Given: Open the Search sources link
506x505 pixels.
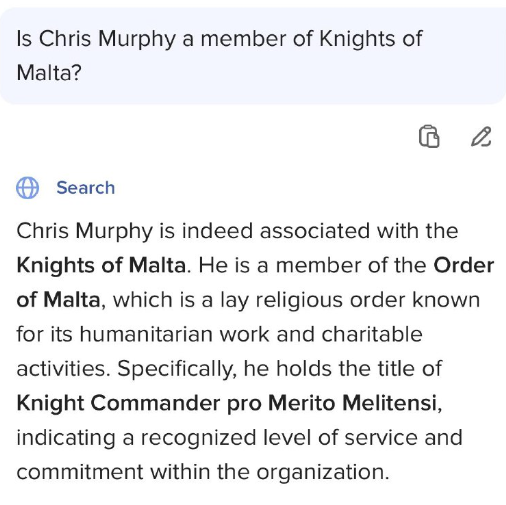Looking at the screenshot, I should point(86,188).
